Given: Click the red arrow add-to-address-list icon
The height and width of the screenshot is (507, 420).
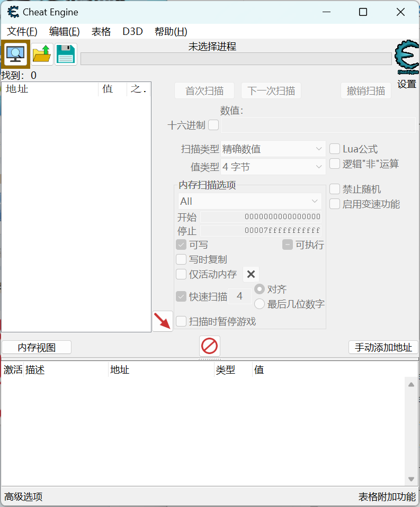Looking at the screenshot, I should (x=163, y=321).
